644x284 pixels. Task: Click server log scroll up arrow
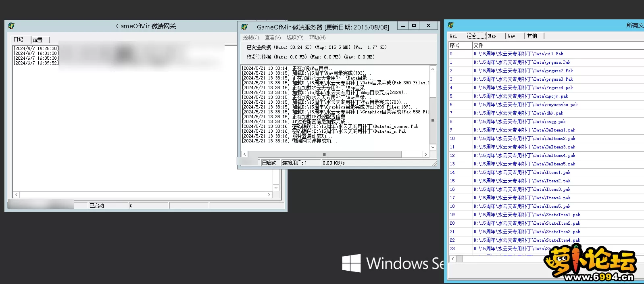tap(433, 69)
